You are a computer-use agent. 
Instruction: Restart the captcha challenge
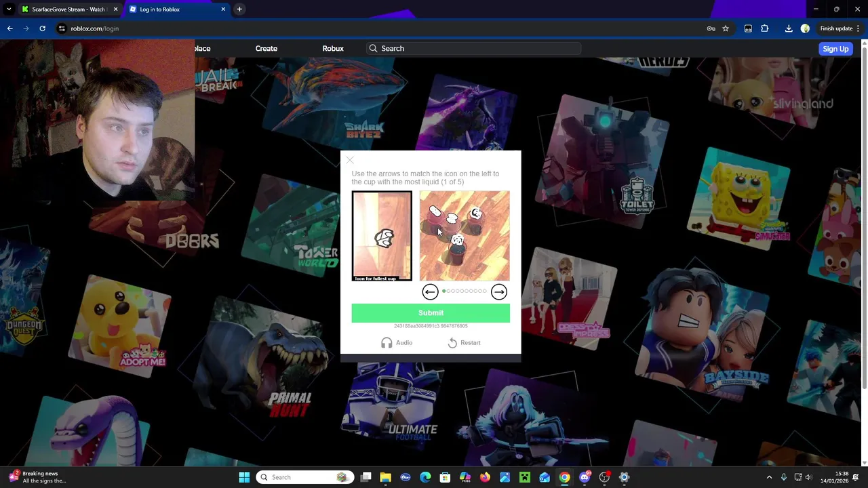point(464,343)
